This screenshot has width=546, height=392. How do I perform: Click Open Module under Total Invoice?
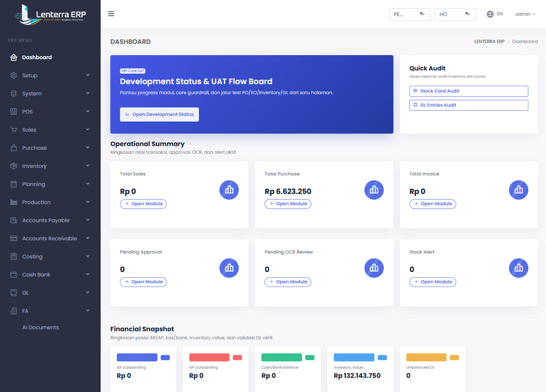click(433, 204)
